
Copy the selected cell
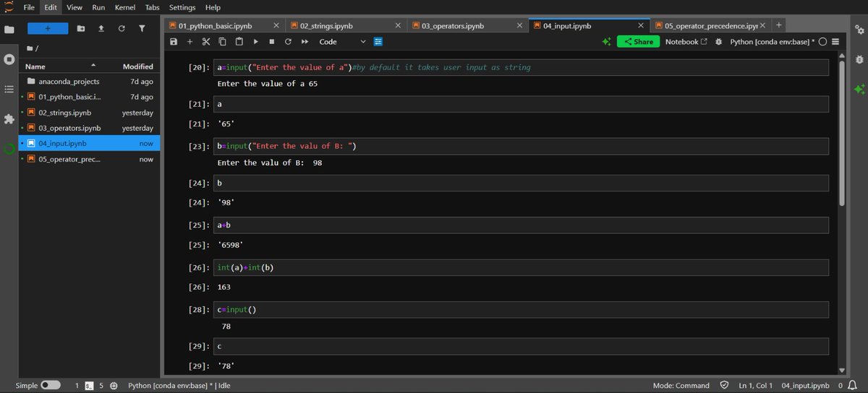[222, 42]
